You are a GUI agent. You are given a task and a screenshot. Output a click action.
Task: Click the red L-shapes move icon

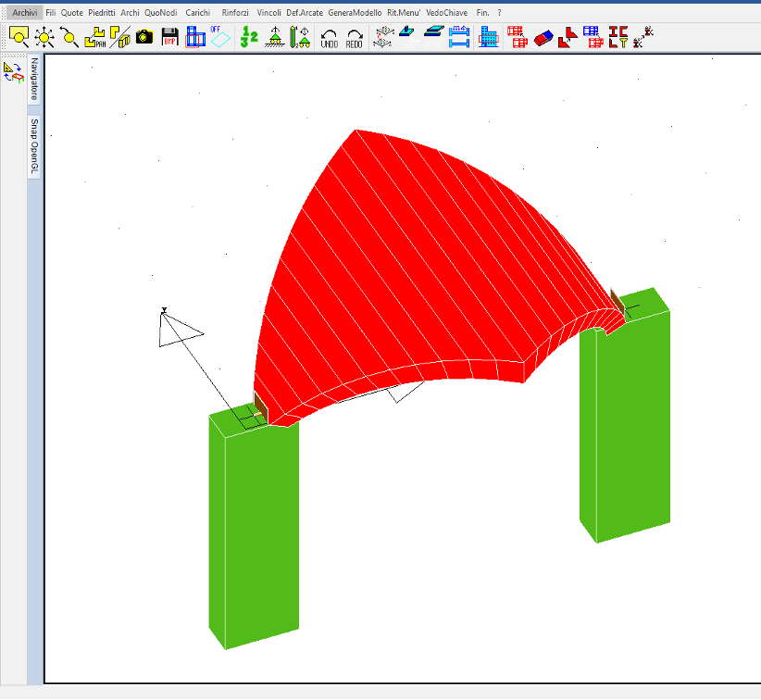click(x=568, y=37)
